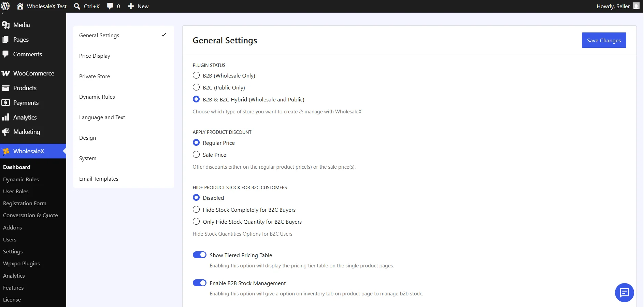Click the Products archive icon
644x307 pixels.
(x=5, y=88)
